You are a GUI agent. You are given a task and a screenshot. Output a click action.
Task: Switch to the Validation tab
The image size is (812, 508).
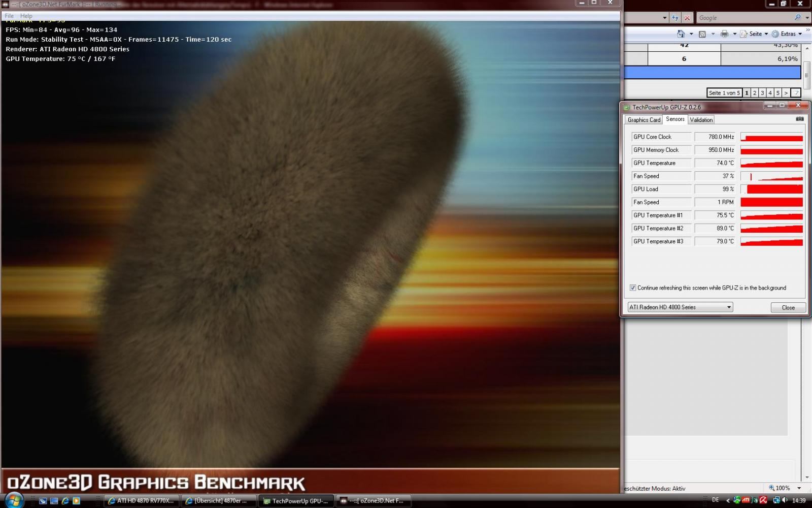pos(701,120)
